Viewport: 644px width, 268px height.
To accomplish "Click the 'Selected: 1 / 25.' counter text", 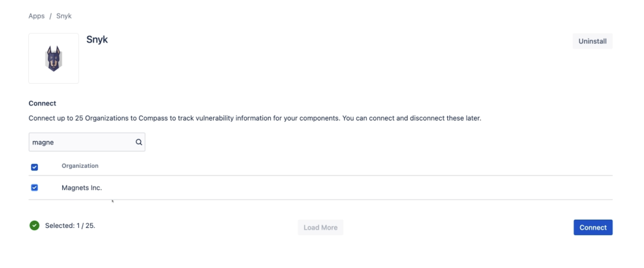I will [70, 226].
